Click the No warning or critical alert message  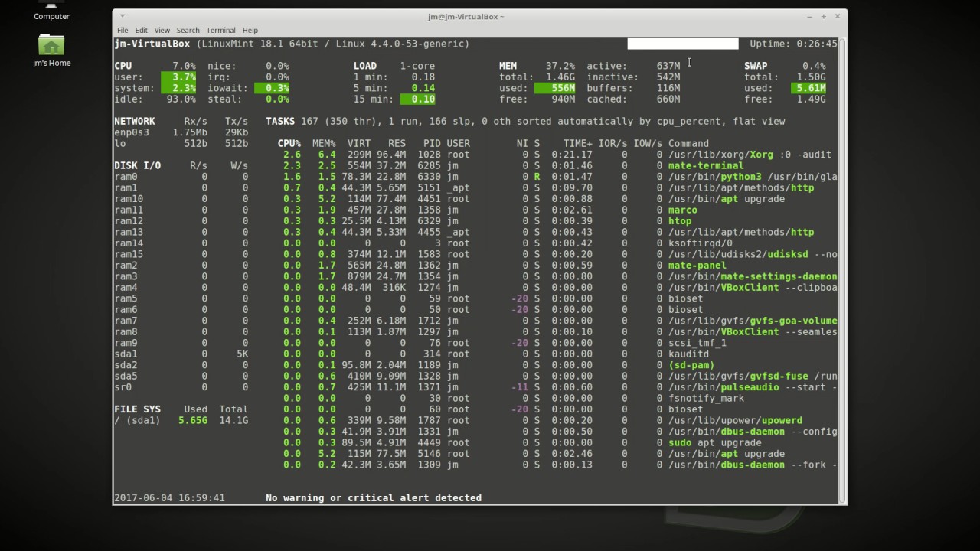click(374, 497)
